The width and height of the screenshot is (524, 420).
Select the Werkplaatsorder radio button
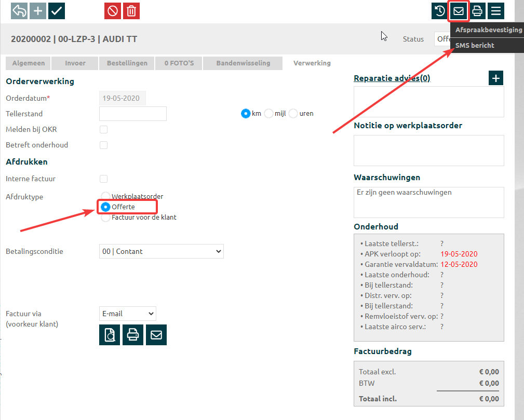[x=105, y=197]
